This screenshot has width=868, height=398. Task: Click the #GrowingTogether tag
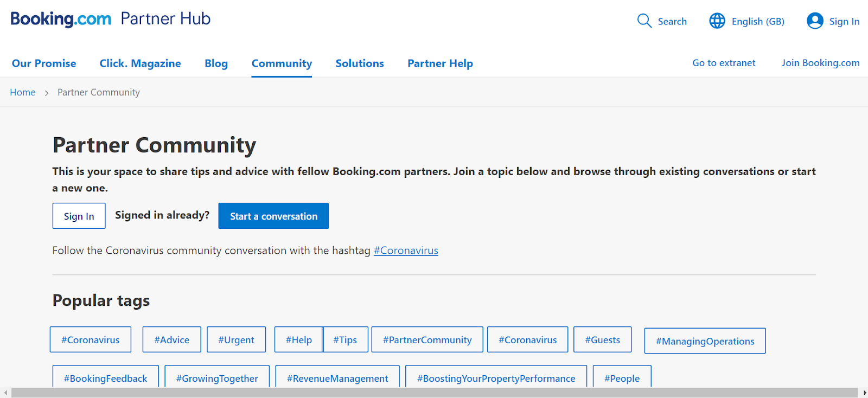coord(217,377)
